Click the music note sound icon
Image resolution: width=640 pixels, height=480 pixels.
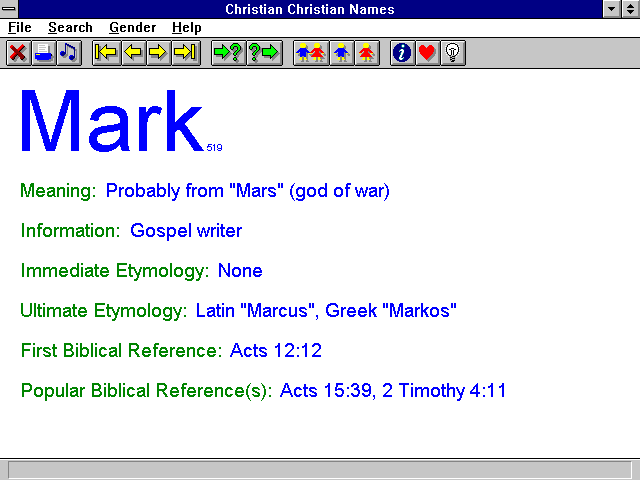tap(69, 53)
